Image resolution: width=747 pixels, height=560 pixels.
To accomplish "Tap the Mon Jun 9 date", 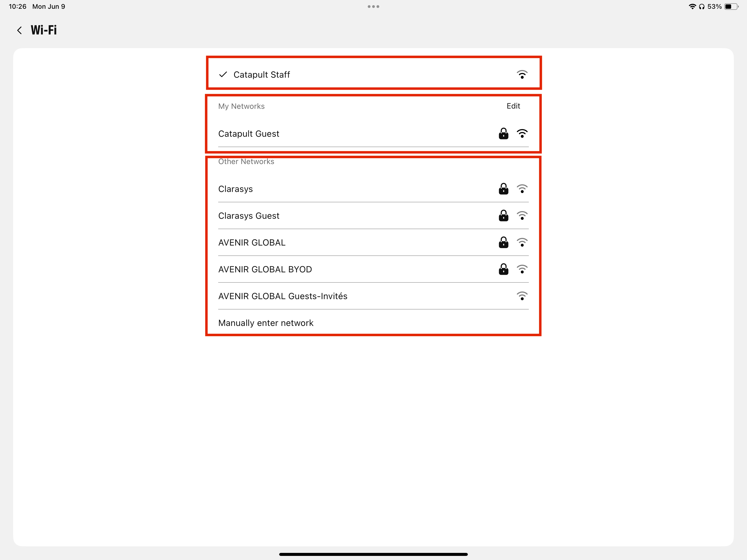I will 49,6.
